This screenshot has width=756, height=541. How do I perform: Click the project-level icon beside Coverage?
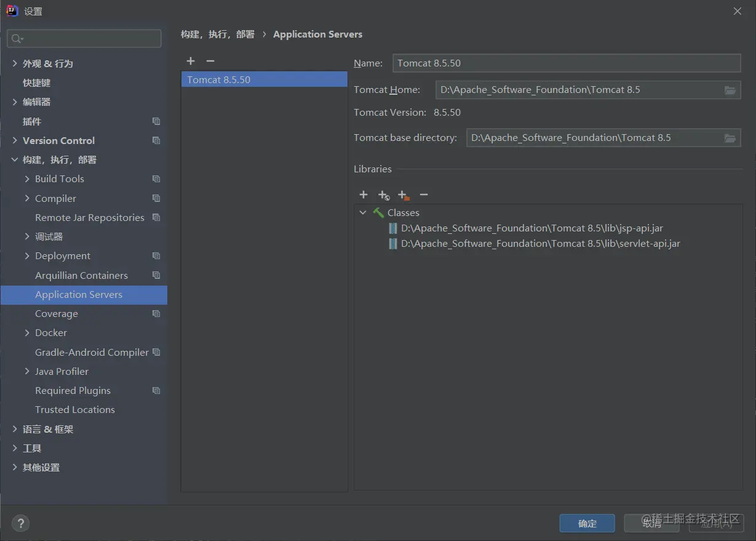pos(156,313)
